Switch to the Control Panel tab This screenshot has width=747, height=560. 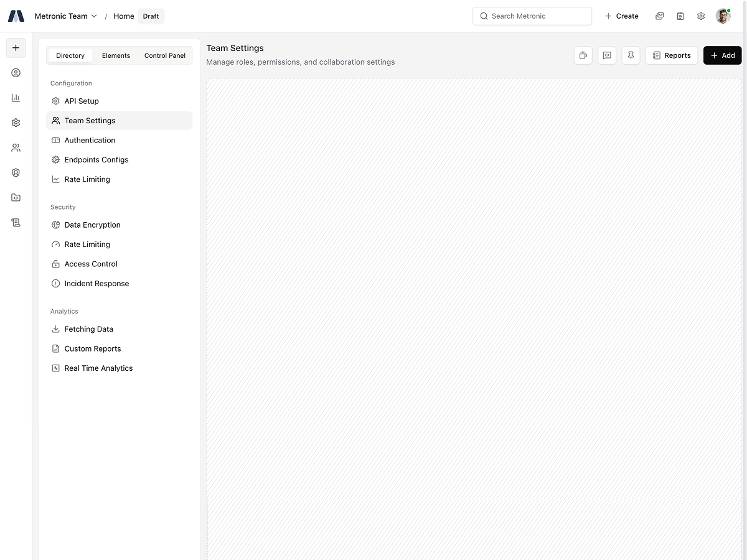pos(165,55)
